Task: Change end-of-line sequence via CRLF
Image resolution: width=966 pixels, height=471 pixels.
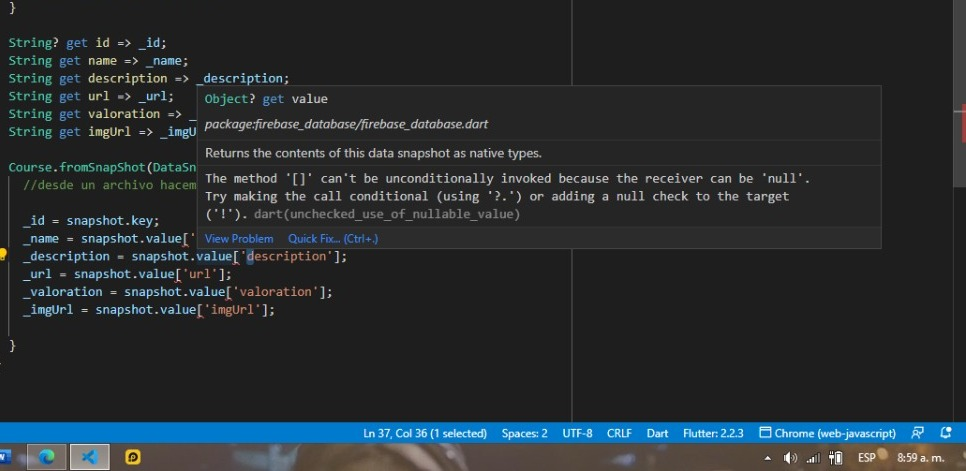Action: (x=619, y=433)
